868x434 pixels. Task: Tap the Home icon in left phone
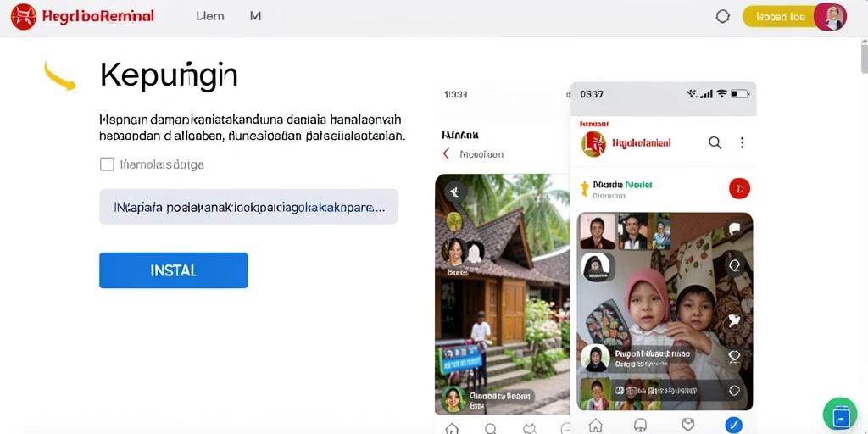pos(453,428)
